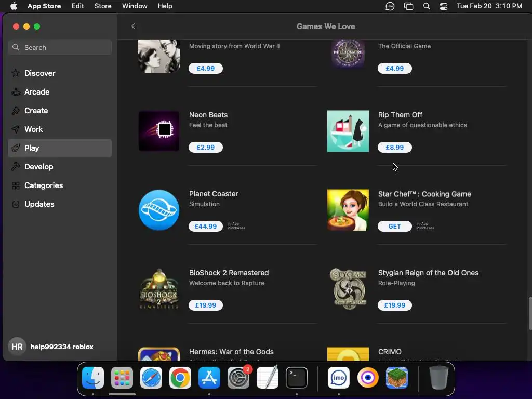The width and height of the screenshot is (532, 399).
Task: Buy BioShock 2 Remastered for £19.99
Action: (206, 305)
